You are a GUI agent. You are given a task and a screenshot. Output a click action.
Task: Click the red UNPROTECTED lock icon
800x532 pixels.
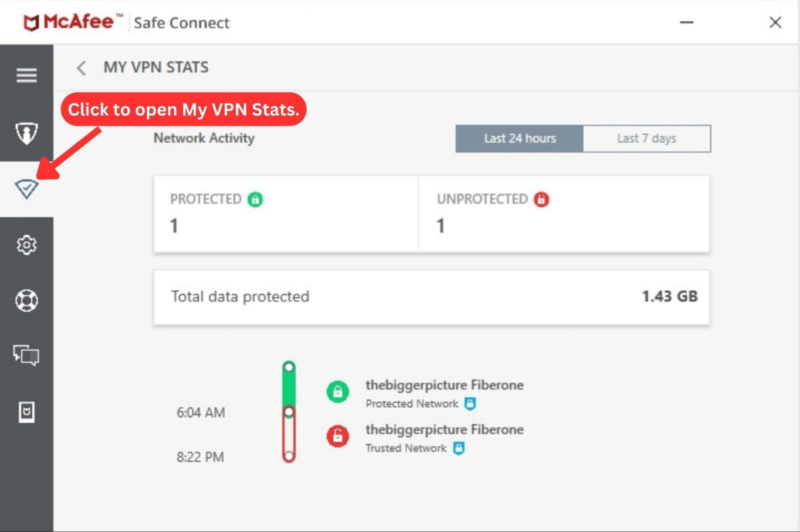(x=541, y=199)
